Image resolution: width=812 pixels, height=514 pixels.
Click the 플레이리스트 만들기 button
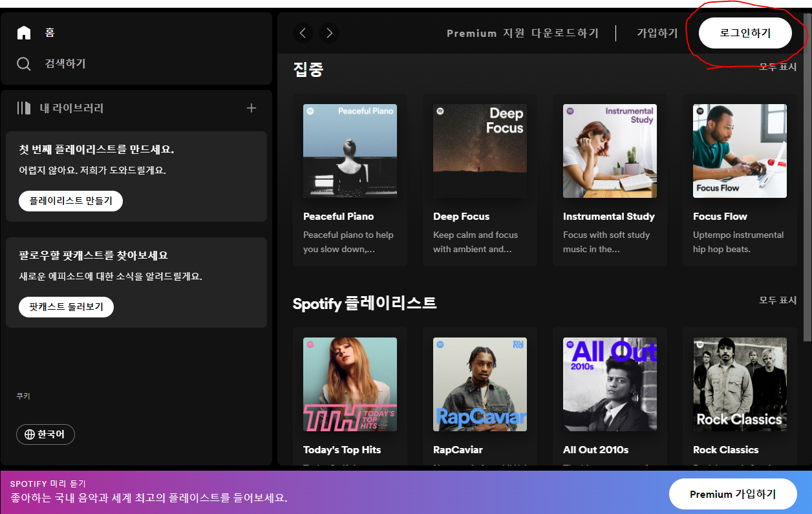tap(70, 201)
